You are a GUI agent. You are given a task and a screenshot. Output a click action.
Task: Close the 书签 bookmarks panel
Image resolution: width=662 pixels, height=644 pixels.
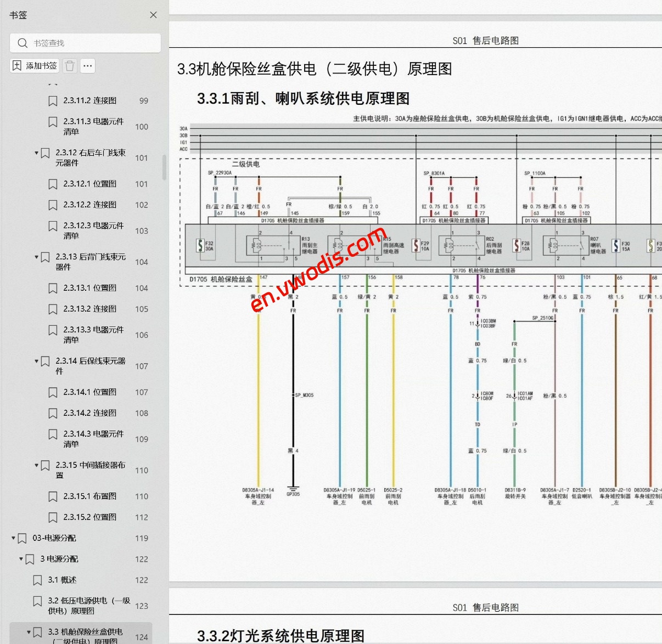point(153,15)
